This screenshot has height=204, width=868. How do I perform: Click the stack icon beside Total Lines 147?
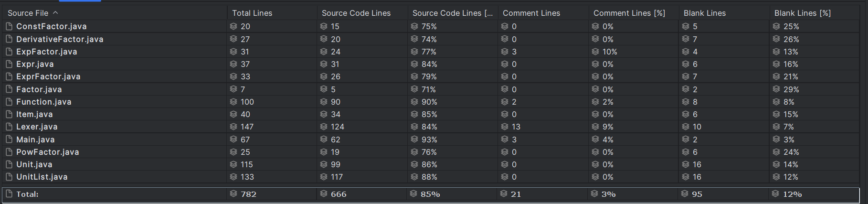click(233, 127)
